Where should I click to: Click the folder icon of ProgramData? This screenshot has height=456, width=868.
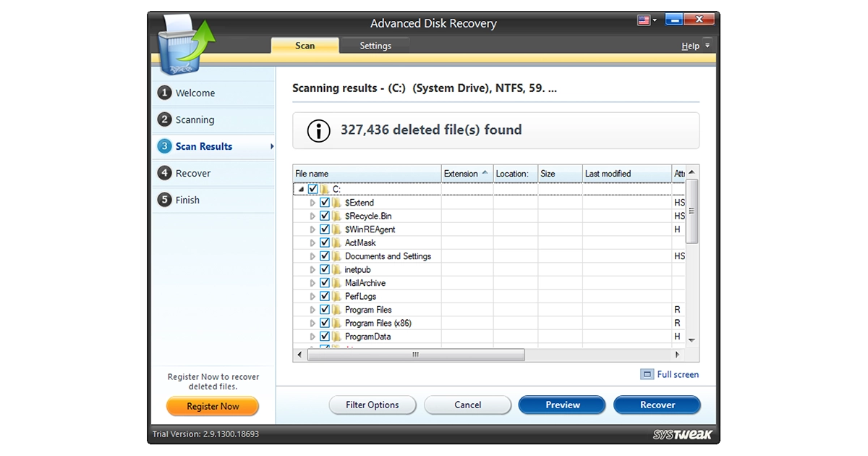tap(336, 337)
